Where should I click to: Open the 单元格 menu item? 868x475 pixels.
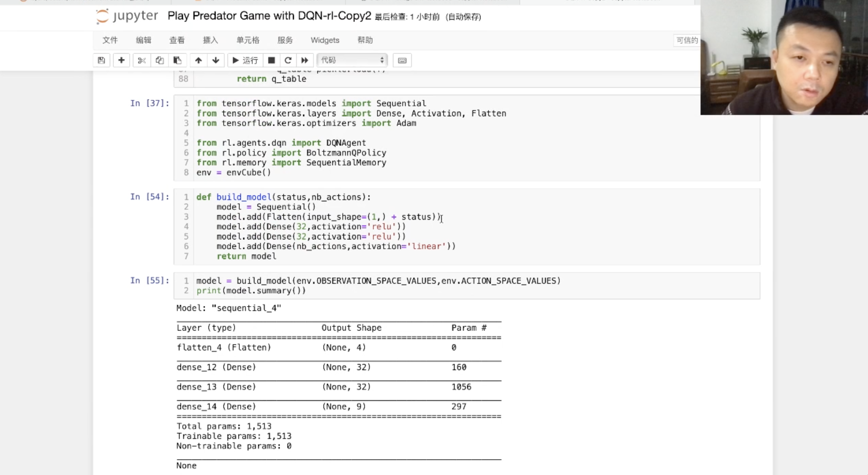coord(247,40)
